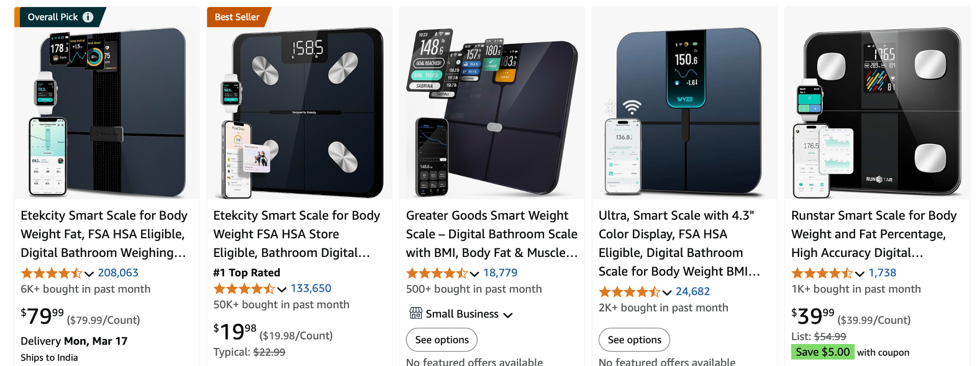
Task: Click the Save $5.00 coupon badge
Action: tap(823, 352)
